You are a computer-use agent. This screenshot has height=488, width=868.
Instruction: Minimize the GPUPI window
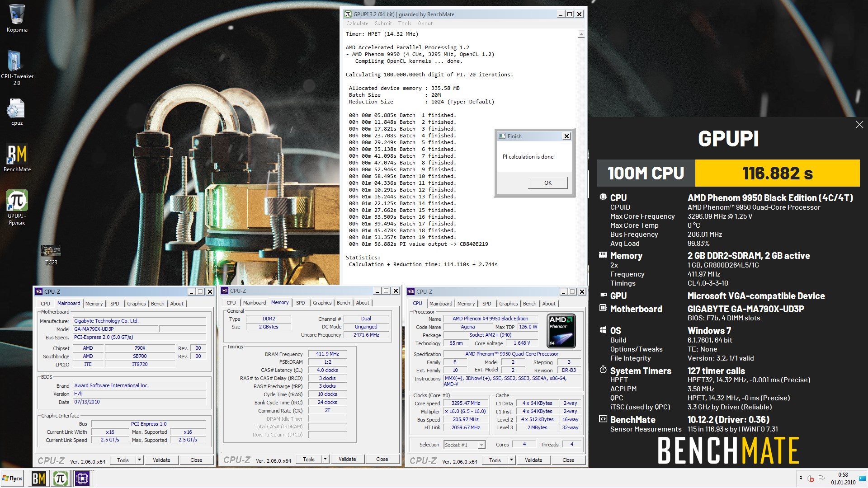point(561,14)
